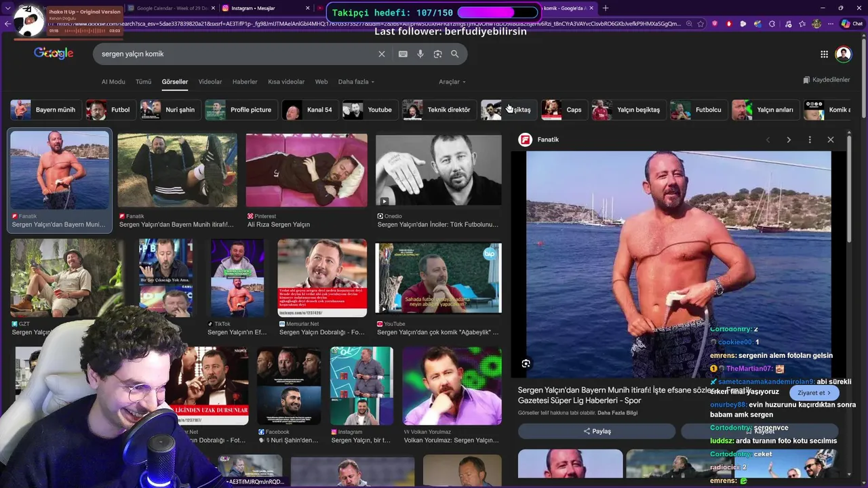Screen dimensions: 868x488
Task: Switch to Google Calendar browser tab
Action: click(x=170, y=8)
